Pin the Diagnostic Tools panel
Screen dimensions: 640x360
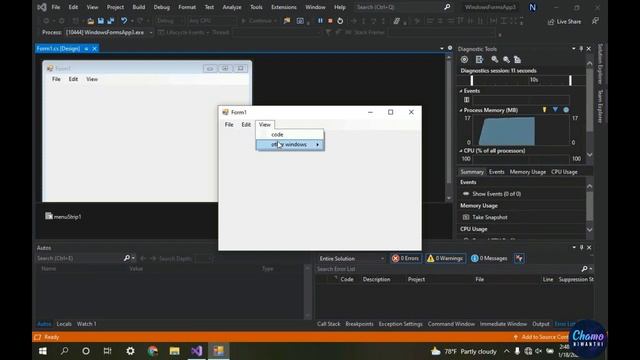click(581, 49)
